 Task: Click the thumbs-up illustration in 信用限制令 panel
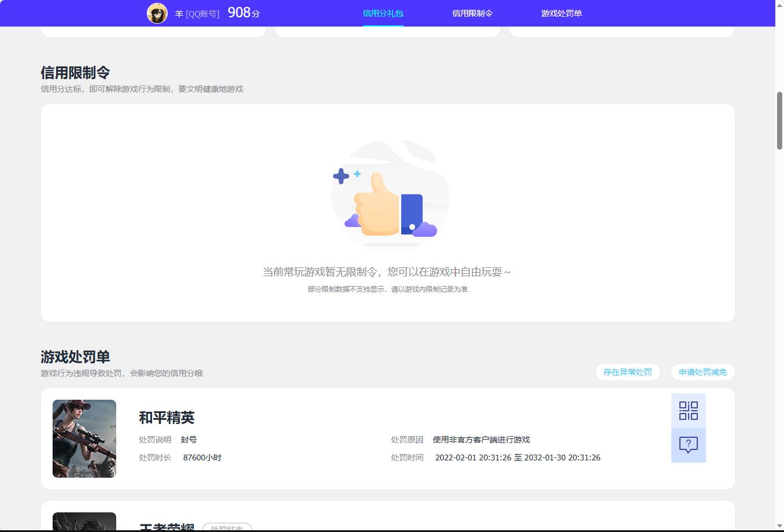(390, 194)
